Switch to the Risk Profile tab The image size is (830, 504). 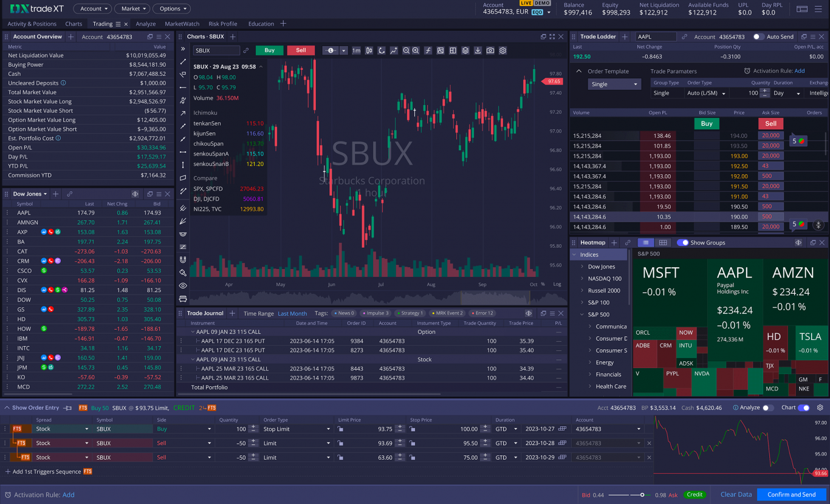tap(222, 24)
